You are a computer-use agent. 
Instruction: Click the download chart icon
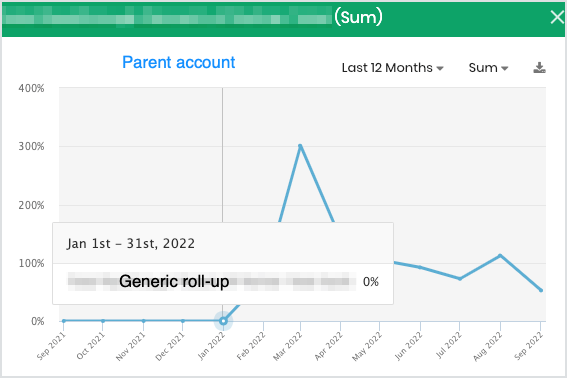[539, 68]
